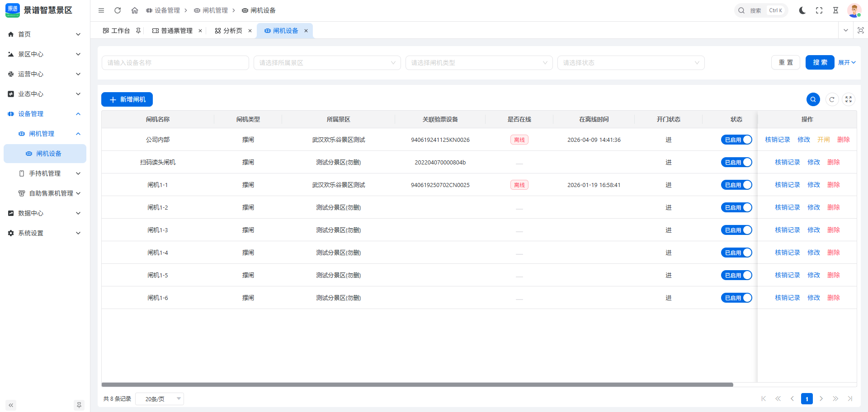Go to the first page icon
The image size is (868, 412).
pos(764,398)
